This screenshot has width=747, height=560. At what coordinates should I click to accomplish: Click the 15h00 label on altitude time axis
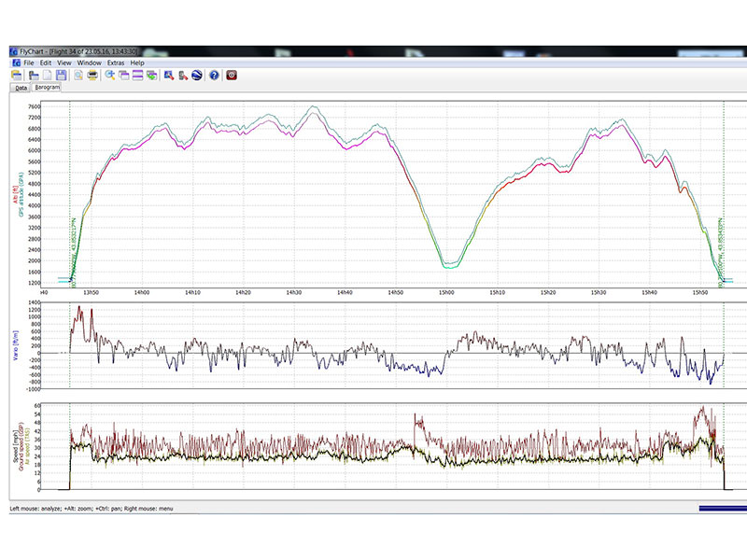[447, 292]
